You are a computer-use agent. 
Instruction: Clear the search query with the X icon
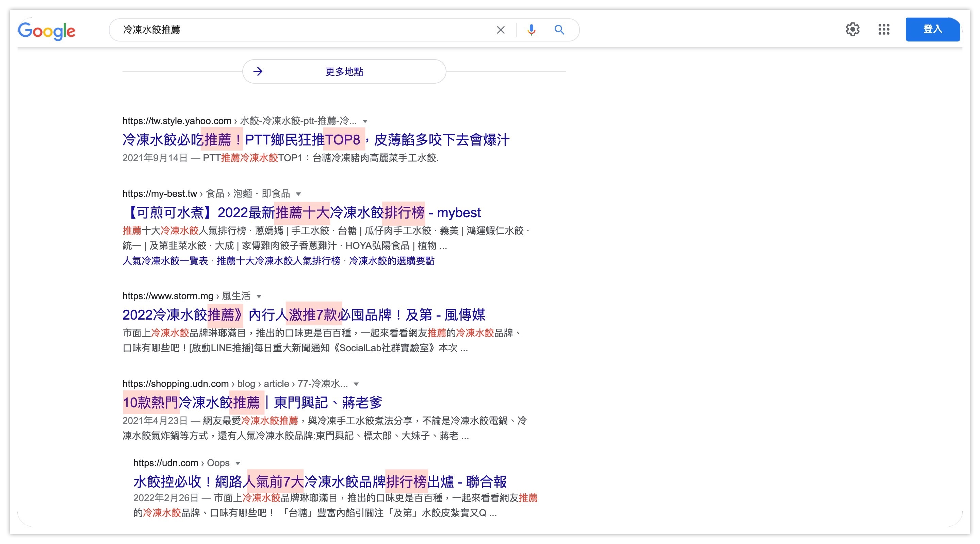pyautogui.click(x=500, y=30)
